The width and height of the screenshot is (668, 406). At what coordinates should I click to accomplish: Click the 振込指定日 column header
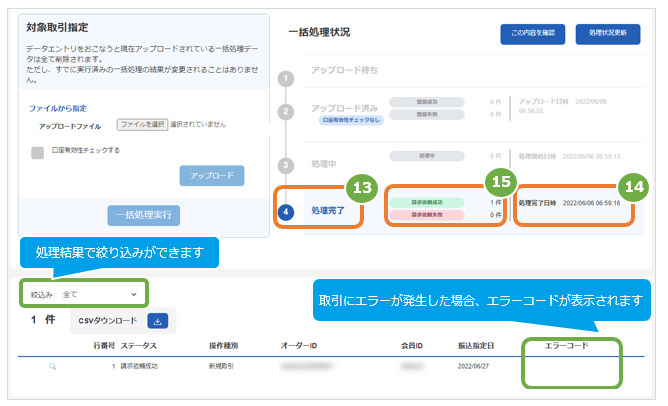476,346
